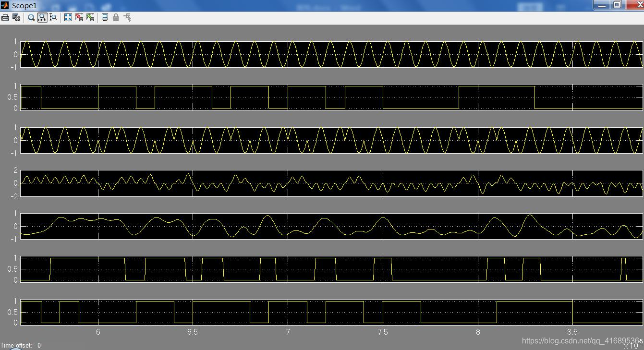
Task: Toggle the Floating scope icon
Action: pos(105,18)
